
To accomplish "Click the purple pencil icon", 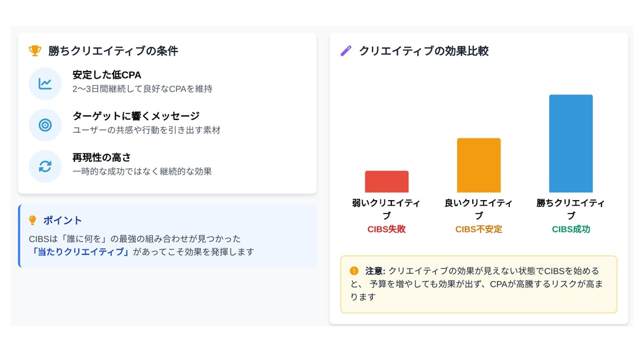I will [346, 51].
